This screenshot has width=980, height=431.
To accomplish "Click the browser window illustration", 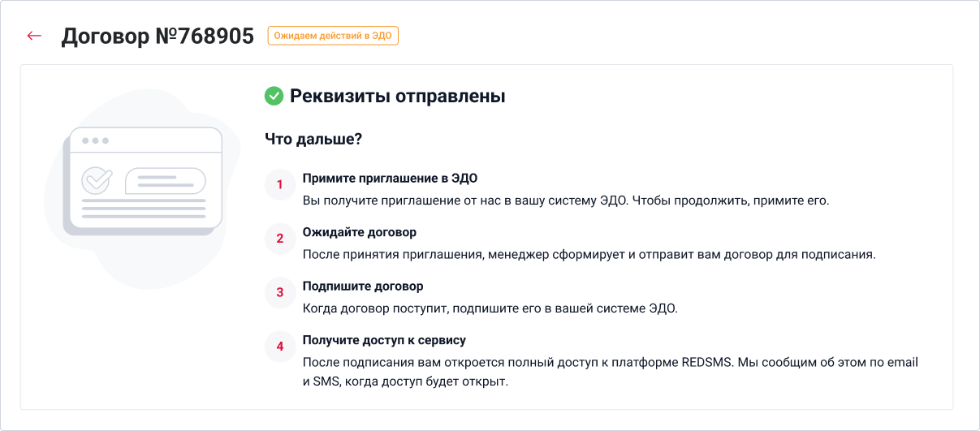I will (143, 180).
